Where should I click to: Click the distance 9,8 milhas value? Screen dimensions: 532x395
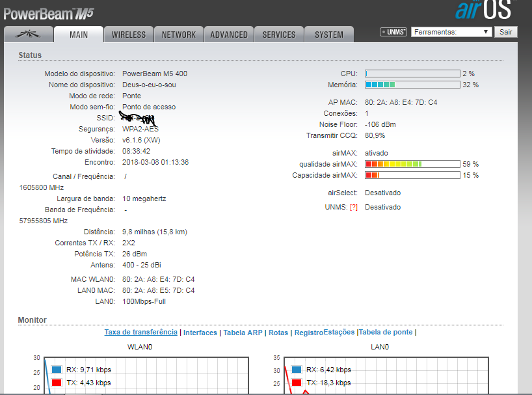tap(155, 232)
